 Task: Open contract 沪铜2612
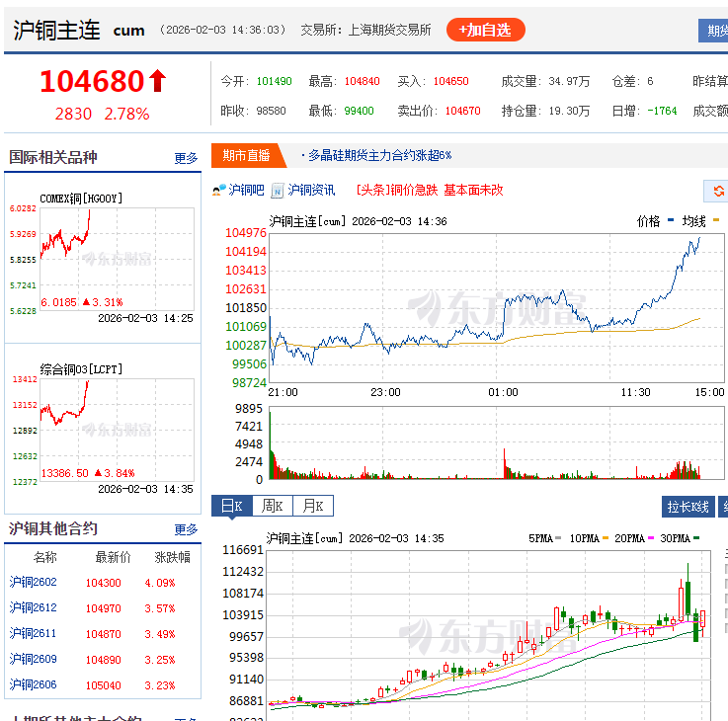point(33,607)
